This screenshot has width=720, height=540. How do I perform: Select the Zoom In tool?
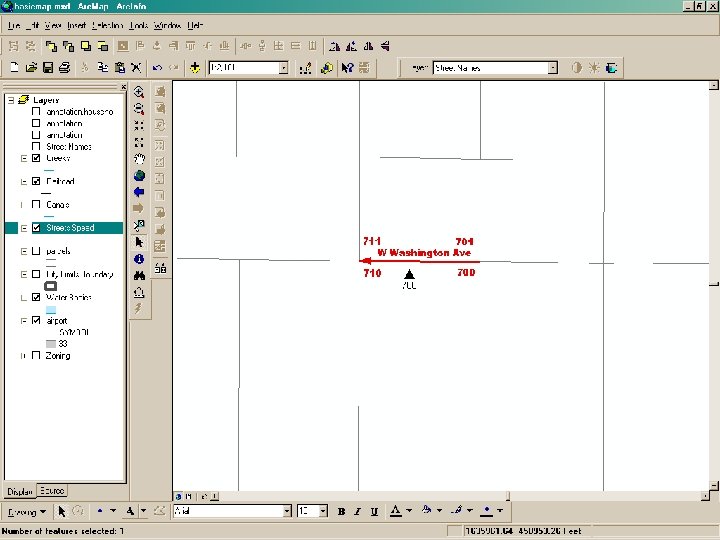pyautogui.click(x=139, y=92)
